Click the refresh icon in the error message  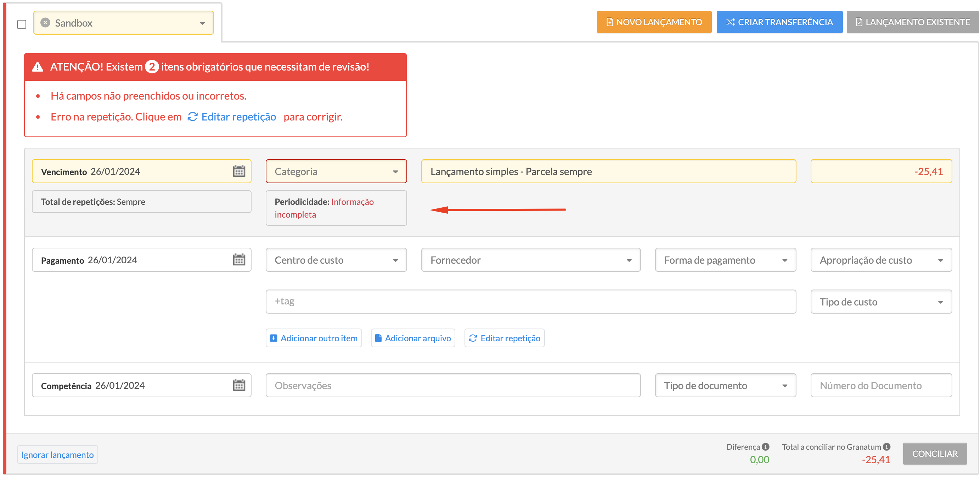(192, 117)
